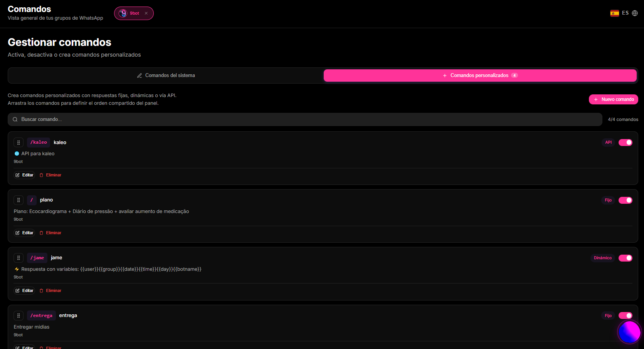
Task: Click the Gestionar comandos heading
Action: tap(59, 42)
